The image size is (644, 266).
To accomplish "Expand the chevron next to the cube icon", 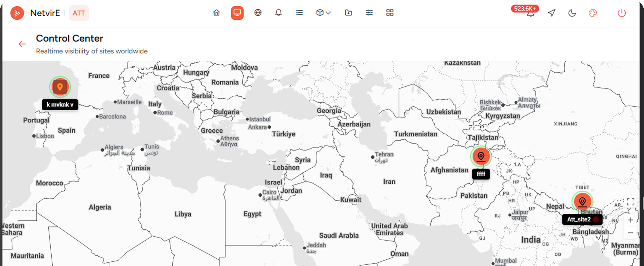I will (328, 13).
